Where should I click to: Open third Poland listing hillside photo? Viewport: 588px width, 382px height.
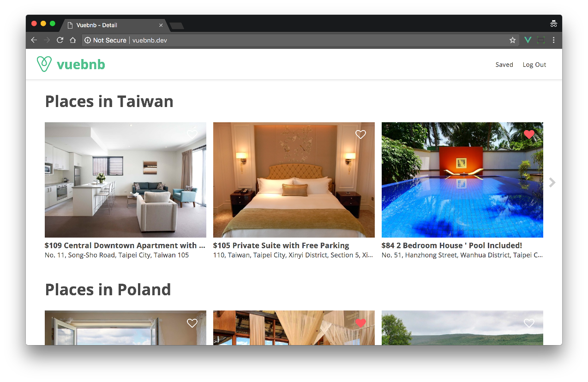click(462, 328)
